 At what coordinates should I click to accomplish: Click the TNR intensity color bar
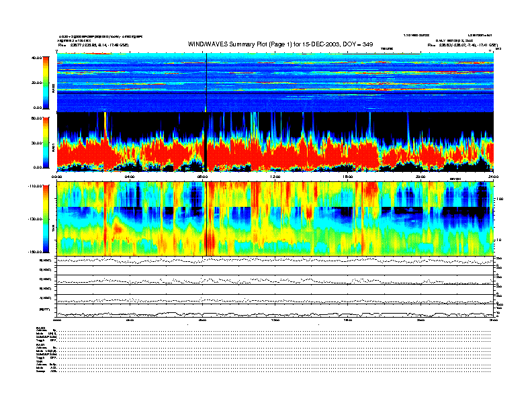click(46, 219)
